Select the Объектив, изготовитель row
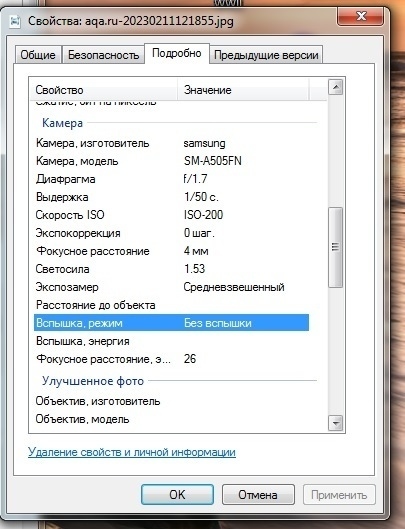The height and width of the screenshot is (529, 405). 171,401
